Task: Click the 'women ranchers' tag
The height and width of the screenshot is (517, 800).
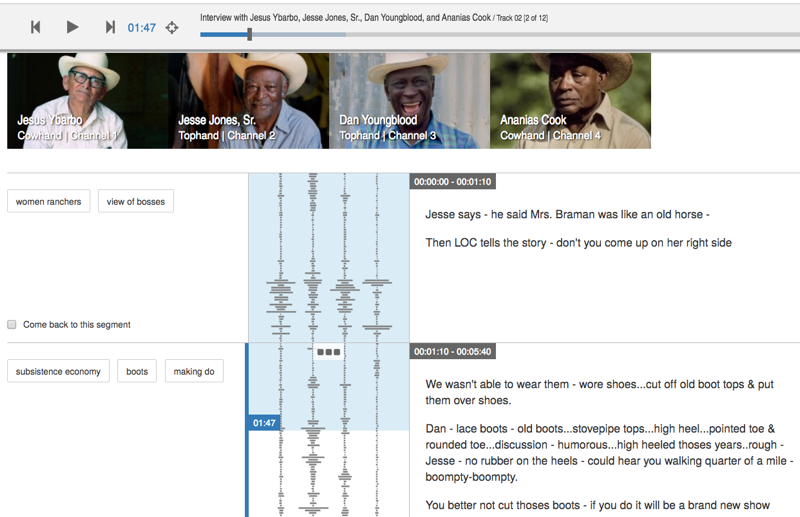Action: pos(48,202)
